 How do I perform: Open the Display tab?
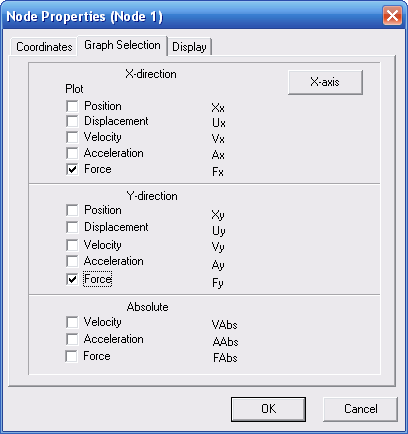pos(189,47)
